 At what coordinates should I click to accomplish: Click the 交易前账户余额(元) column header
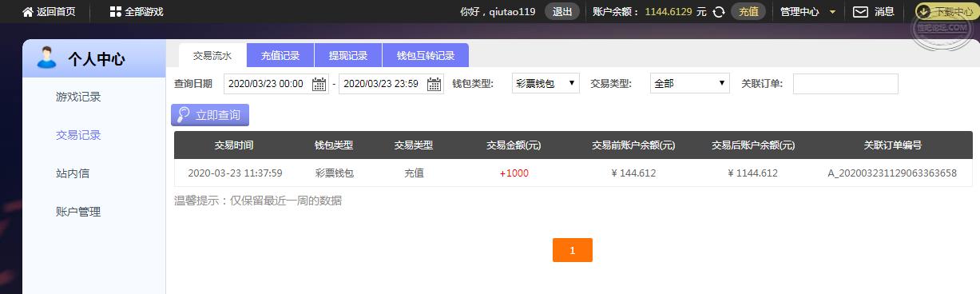tap(633, 145)
